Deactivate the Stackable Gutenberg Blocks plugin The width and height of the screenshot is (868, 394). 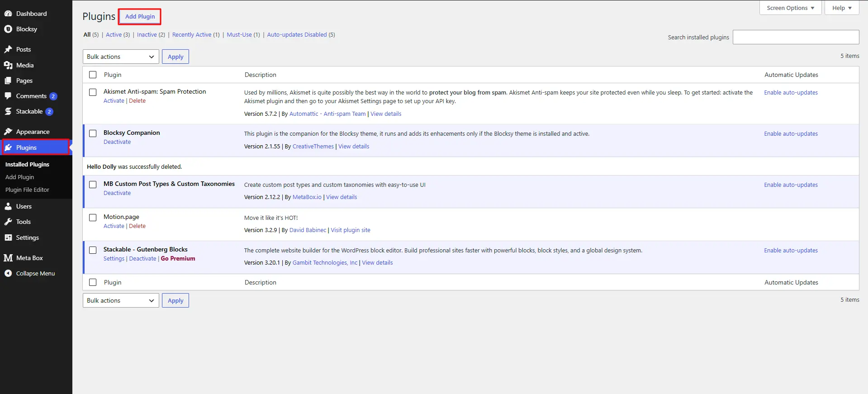pos(142,259)
